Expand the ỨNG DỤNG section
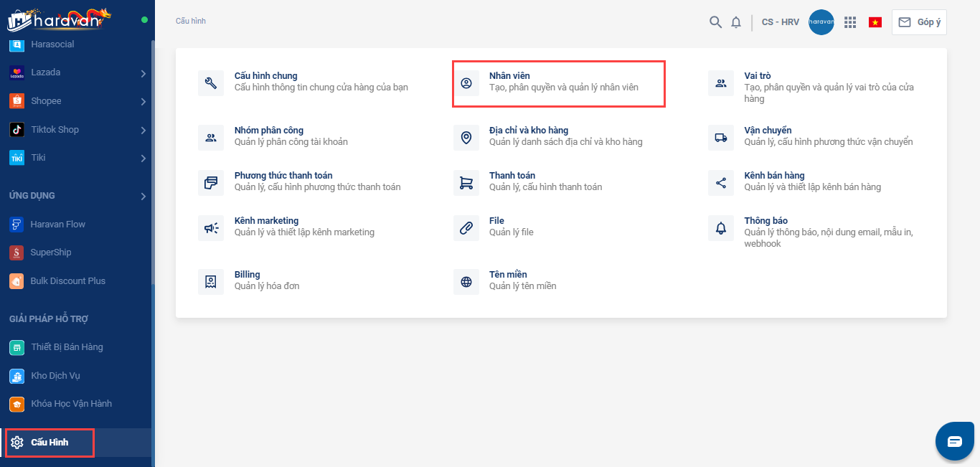The image size is (980, 467). click(143, 196)
